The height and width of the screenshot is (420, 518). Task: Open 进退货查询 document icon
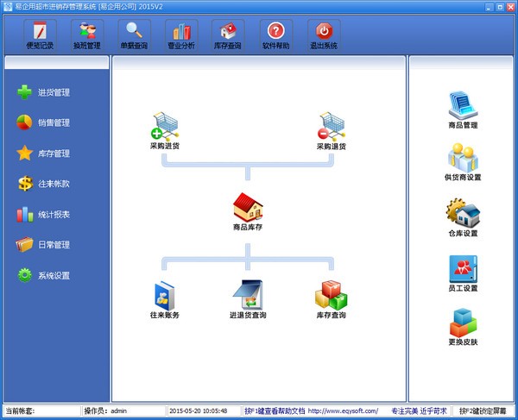pos(248,299)
